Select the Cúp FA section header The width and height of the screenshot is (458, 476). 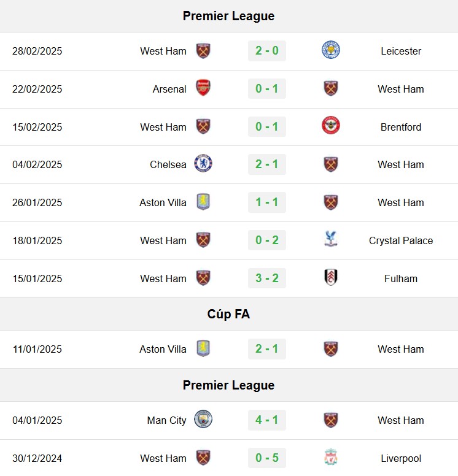(x=229, y=314)
